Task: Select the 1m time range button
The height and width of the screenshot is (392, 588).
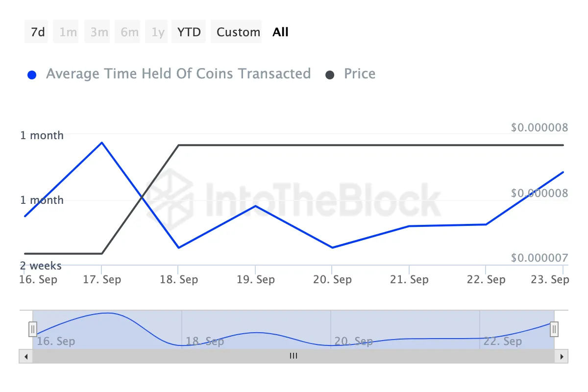Action: 68,32
